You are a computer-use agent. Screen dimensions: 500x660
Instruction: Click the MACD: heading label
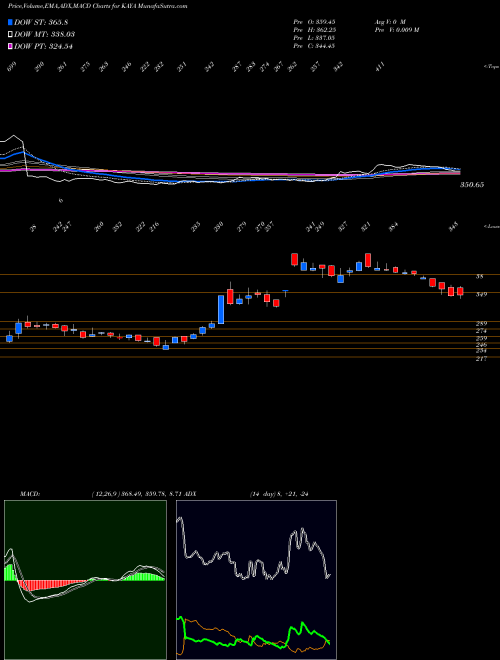pos(29,494)
